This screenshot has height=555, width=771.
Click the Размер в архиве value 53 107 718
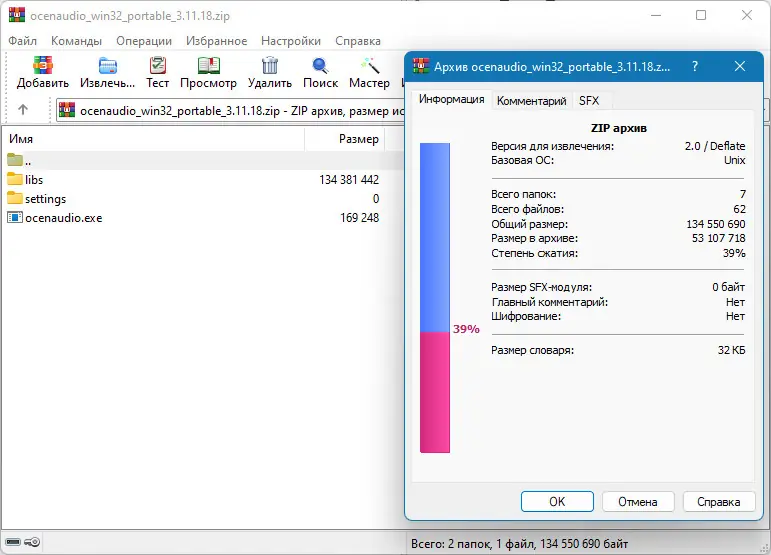pyautogui.click(x=718, y=238)
